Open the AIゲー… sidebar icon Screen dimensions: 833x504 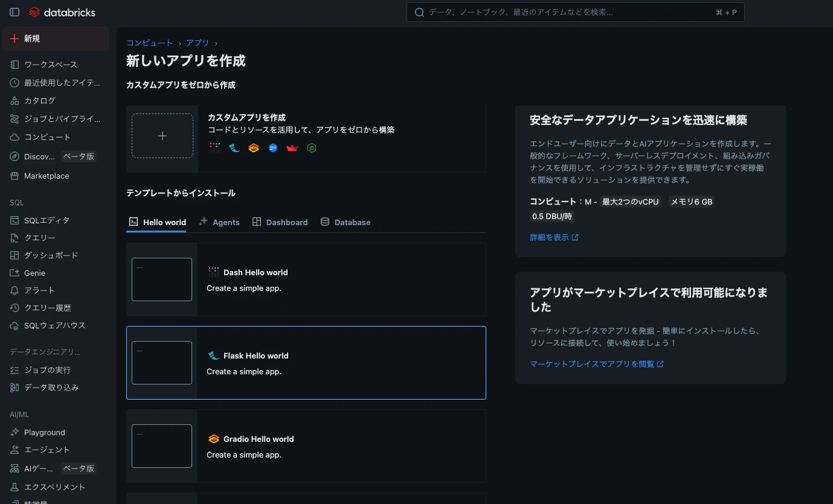click(x=14, y=468)
